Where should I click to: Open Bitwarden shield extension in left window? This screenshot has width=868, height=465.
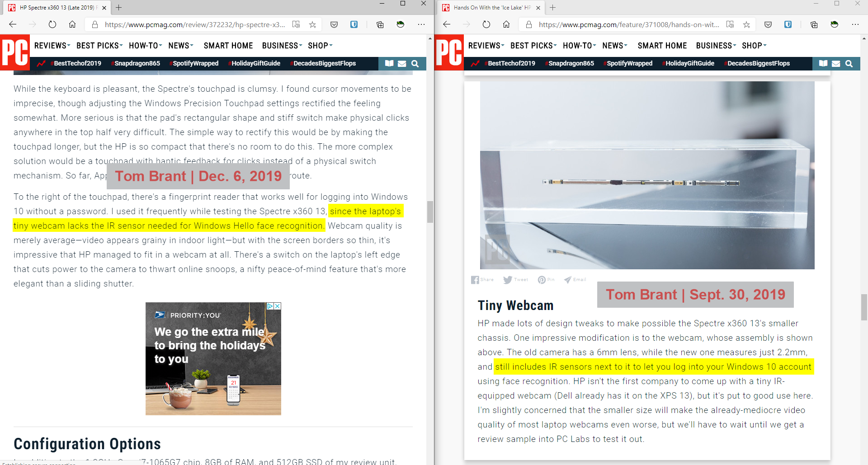pos(354,24)
